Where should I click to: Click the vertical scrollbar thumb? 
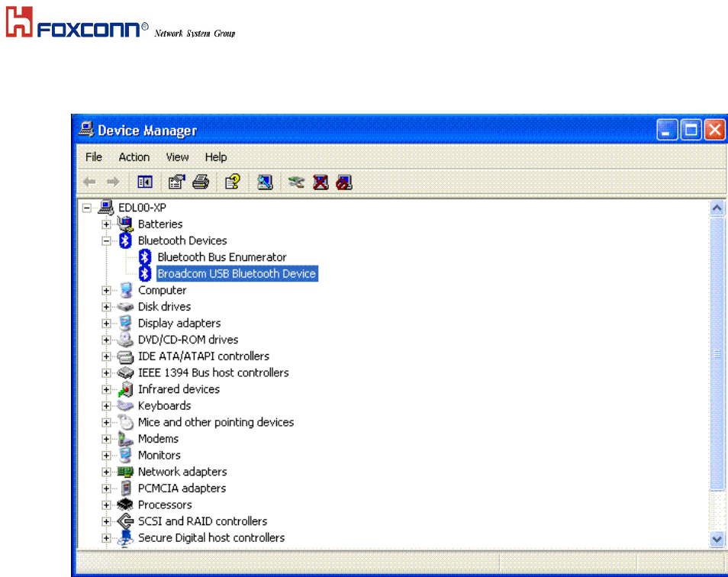(717, 354)
